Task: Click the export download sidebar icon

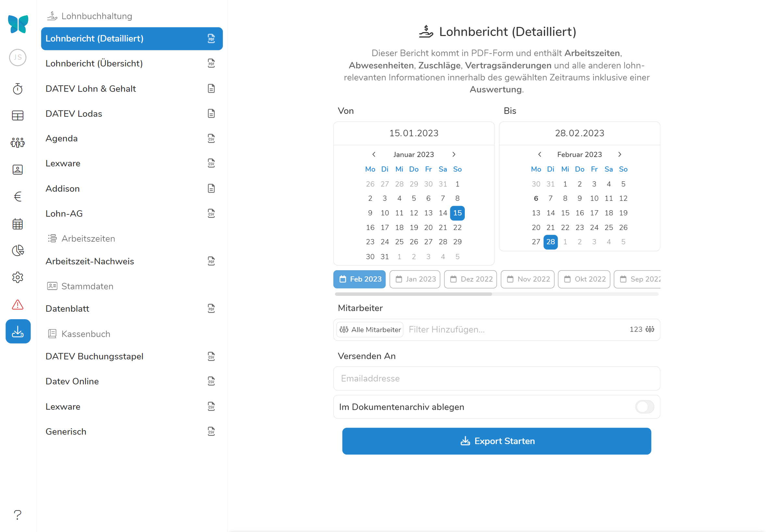Action: point(18,331)
